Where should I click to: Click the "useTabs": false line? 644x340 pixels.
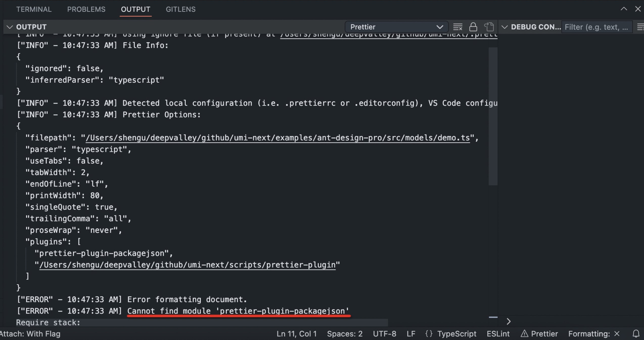coord(64,161)
